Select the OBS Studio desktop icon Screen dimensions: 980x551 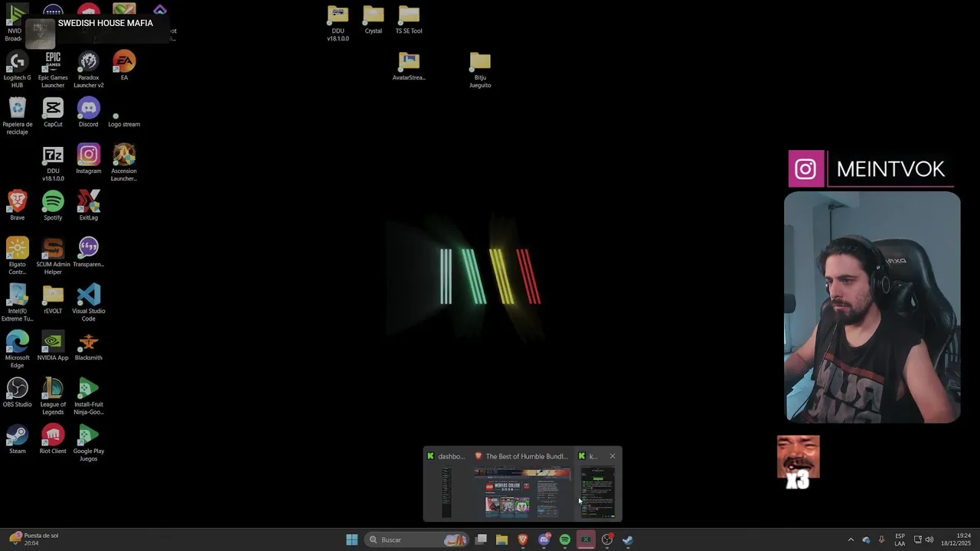17,393
